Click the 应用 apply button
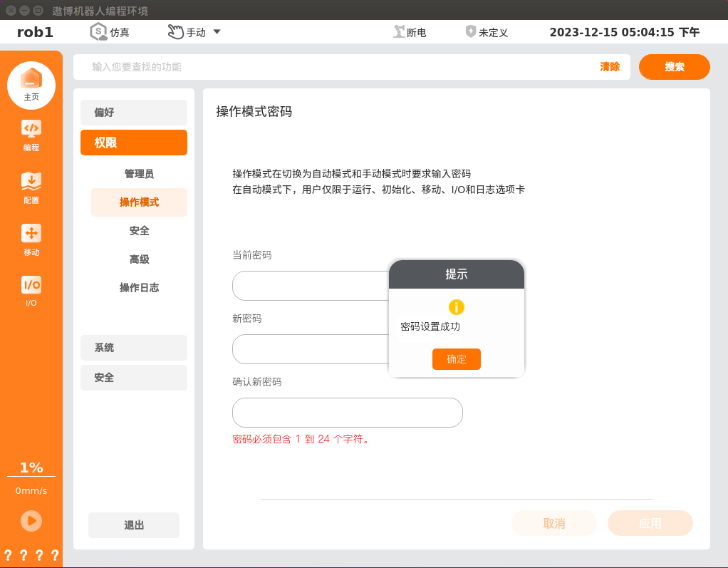 [x=650, y=523]
